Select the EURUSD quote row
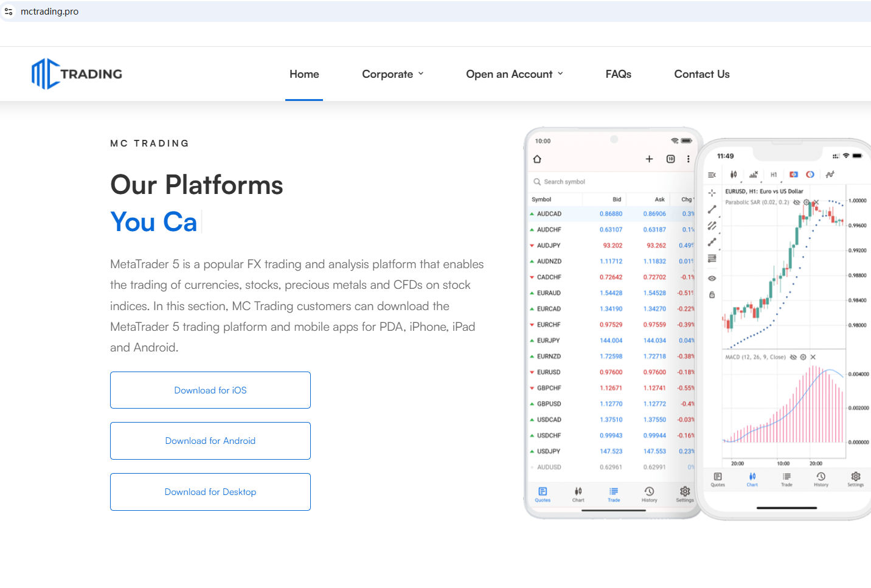The width and height of the screenshot is (871, 588). tap(611, 372)
